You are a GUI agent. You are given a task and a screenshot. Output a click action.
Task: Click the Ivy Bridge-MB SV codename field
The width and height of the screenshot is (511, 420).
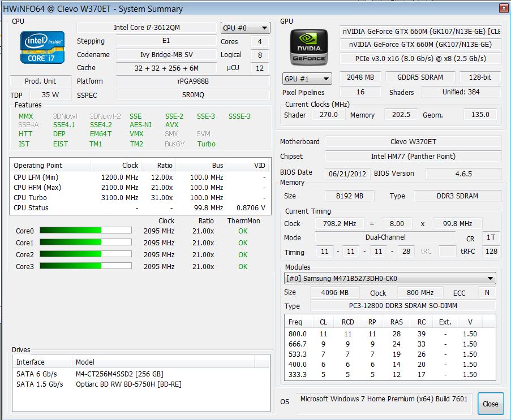(166, 55)
